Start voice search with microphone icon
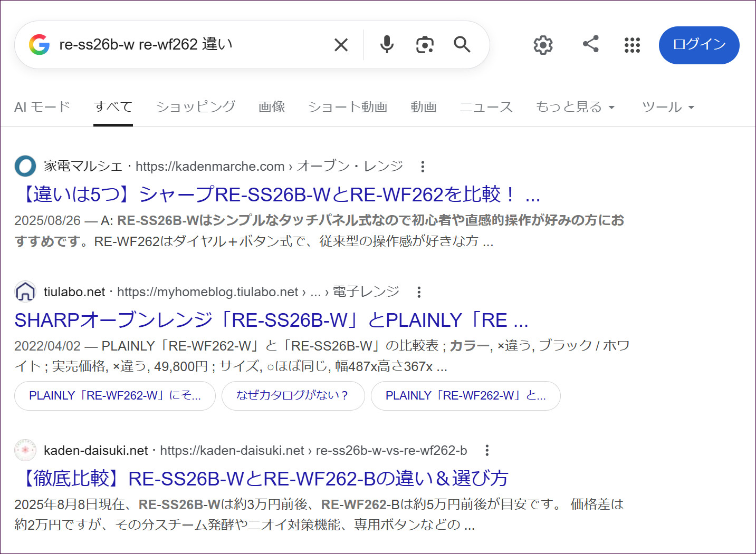Image resolution: width=756 pixels, height=554 pixels. click(x=387, y=45)
